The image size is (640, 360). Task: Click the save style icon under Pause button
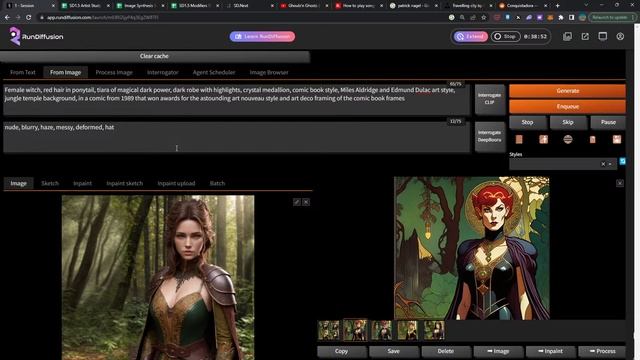pos(617,140)
